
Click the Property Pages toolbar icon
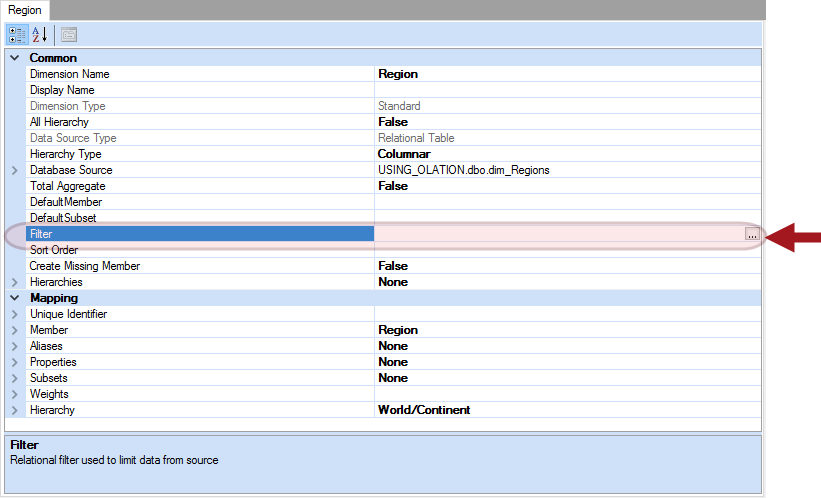[69, 34]
